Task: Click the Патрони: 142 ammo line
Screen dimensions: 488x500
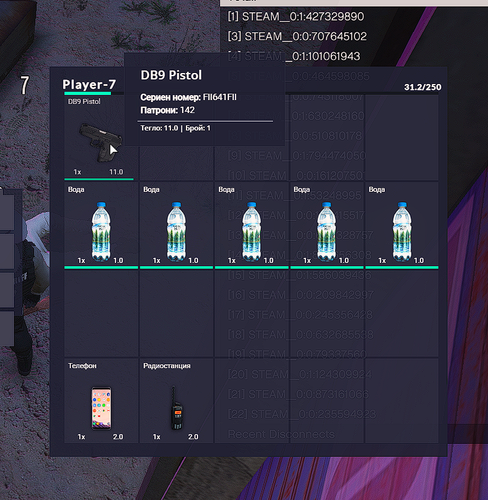Action: tap(167, 110)
